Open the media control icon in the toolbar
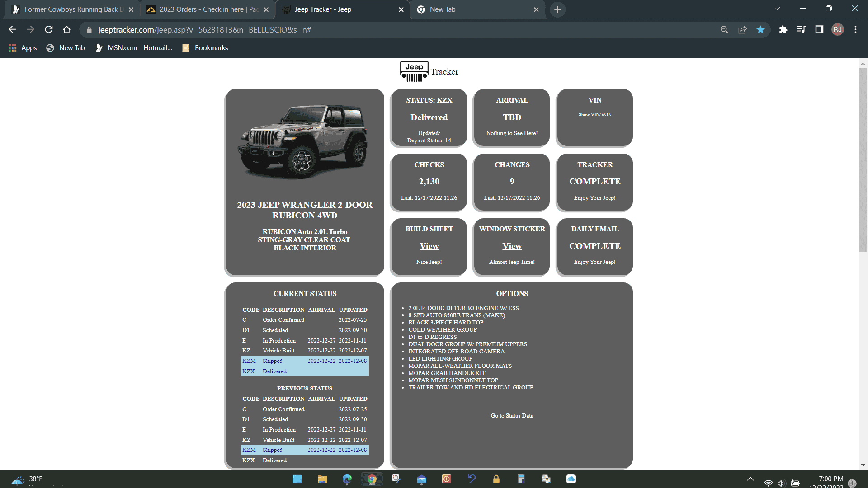Screen dimensions: 868x488 tap(801, 30)
